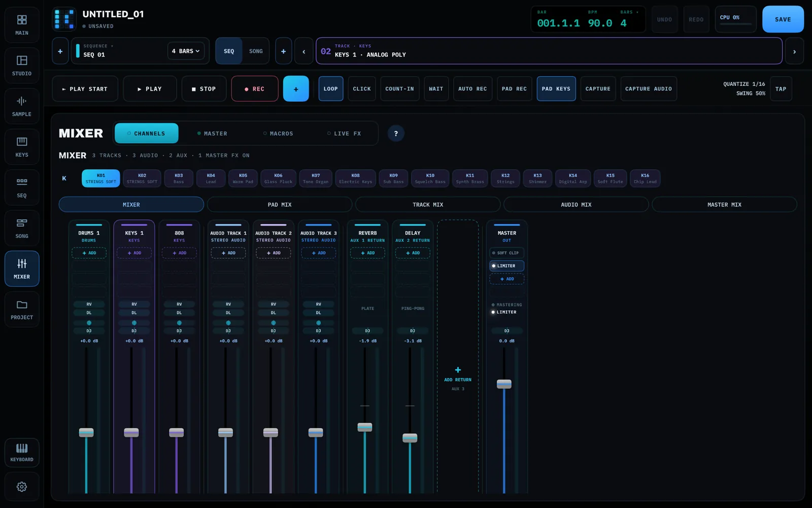The height and width of the screenshot is (508, 812).
Task: Open mixer help question mark
Action: (x=396, y=133)
